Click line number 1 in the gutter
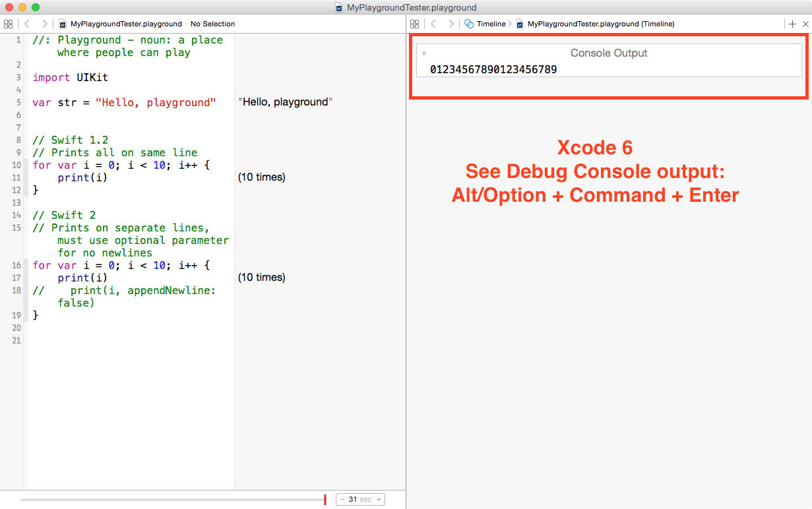Screen dimensions: 812x509 pyautogui.click(x=18, y=40)
